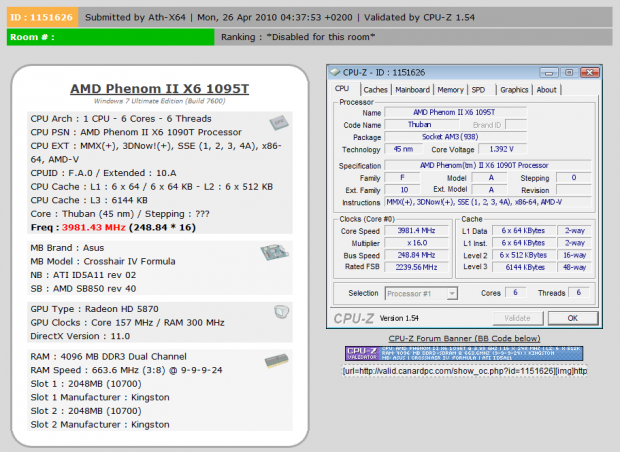Click the CPU-Z forum banner image

pyautogui.click(x=464, y=353)
